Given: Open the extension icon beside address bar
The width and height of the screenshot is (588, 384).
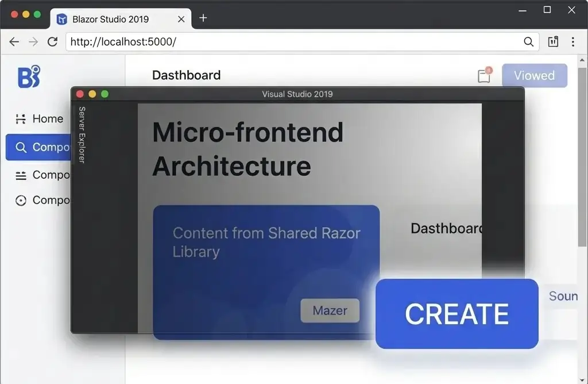Looking at the screenshot, I should [x=553, y=41].
